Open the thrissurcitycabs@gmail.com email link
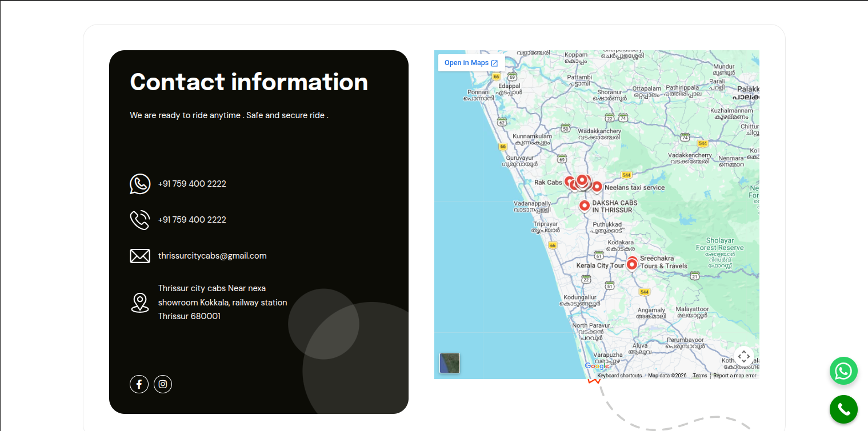Screen dimensions: 868x431 coord(213,256)
